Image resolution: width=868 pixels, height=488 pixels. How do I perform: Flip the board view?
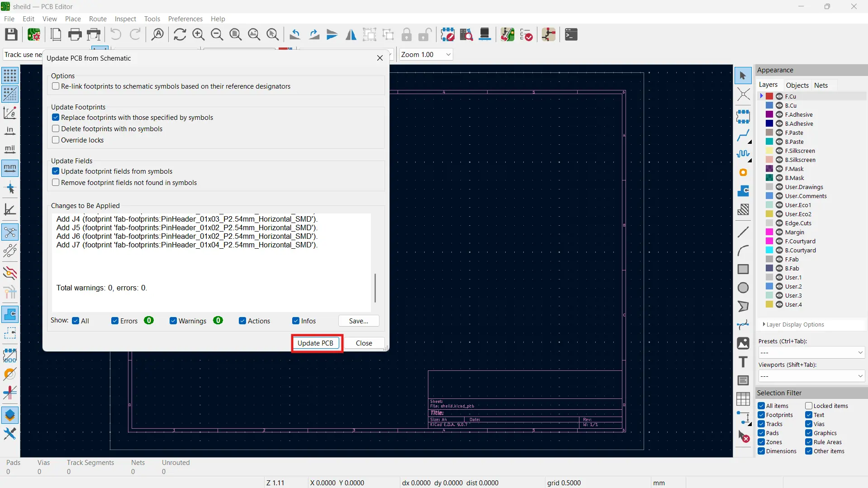[351, 34]
